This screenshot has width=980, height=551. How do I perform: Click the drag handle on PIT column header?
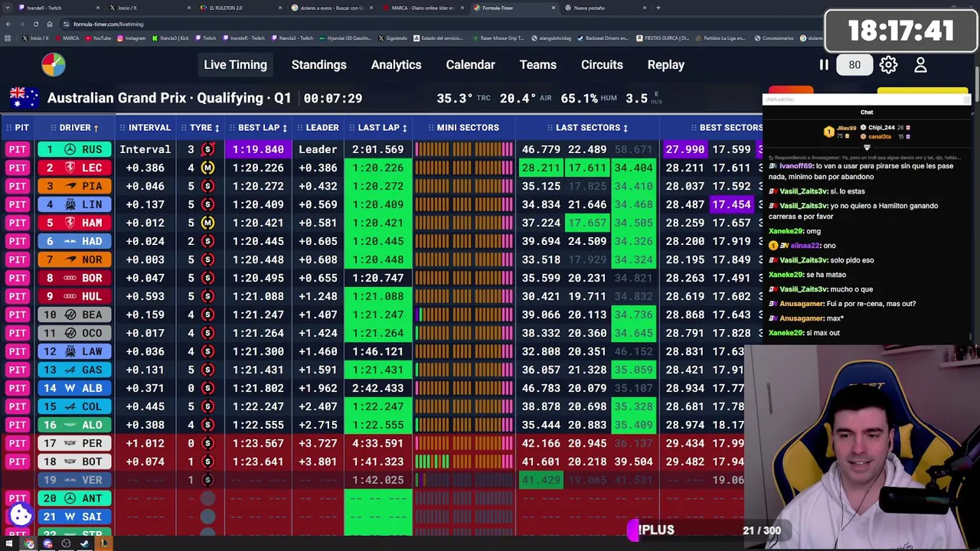pos(8,128)
